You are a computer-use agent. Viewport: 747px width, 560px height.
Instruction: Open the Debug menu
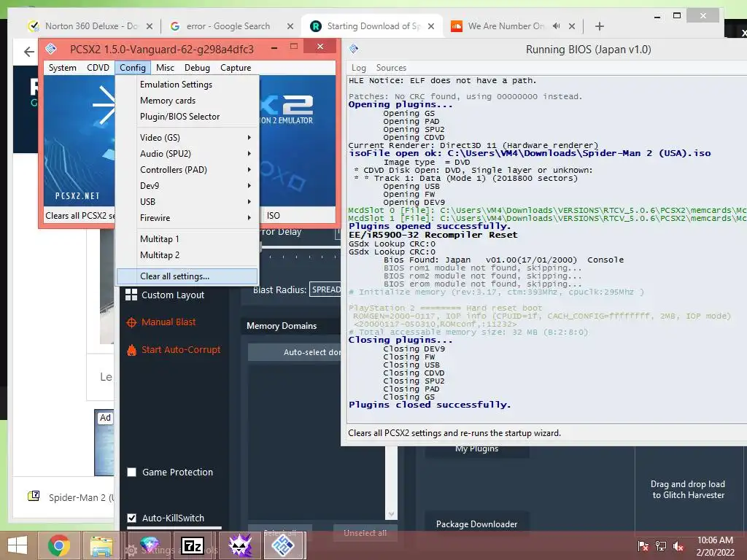click(197, 68)
